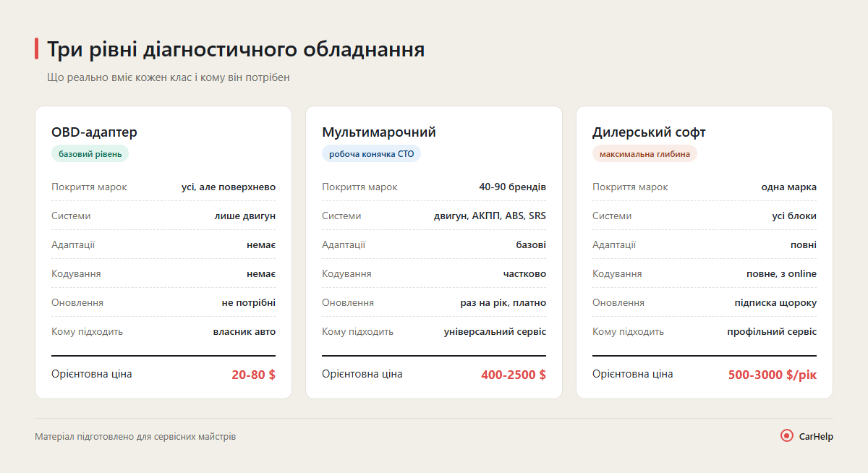Viewport: 868px width, 473px height.
Task: Click Адаптації label in Дилерський софт card
Action: click(x=614, y=244)
